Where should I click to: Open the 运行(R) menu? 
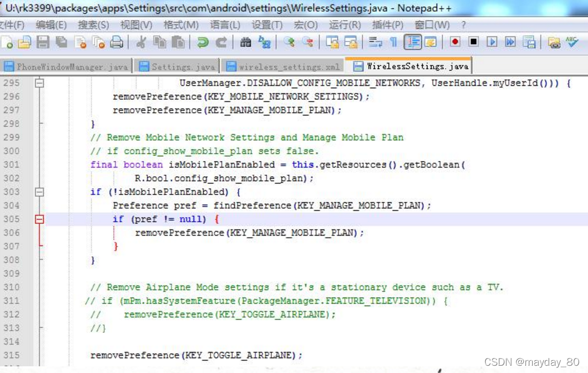(345, 25)
